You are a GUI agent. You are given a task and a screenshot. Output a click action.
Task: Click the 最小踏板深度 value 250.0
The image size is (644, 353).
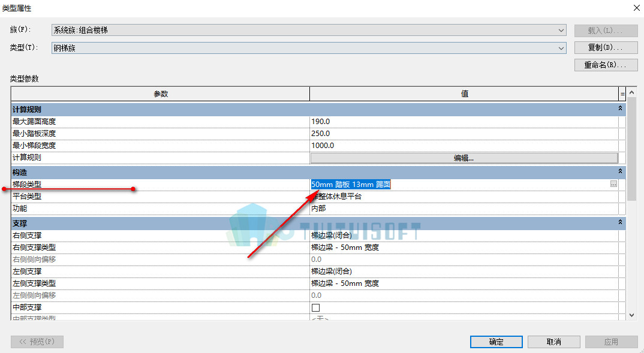(464, 134)
